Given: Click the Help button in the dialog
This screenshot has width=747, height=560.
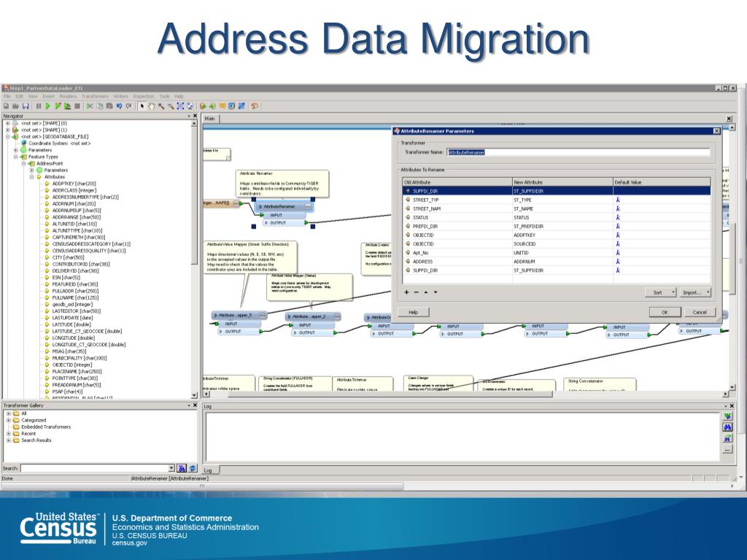Looking at the screenshot, I should pyautogui.click(x=414, y=312).
